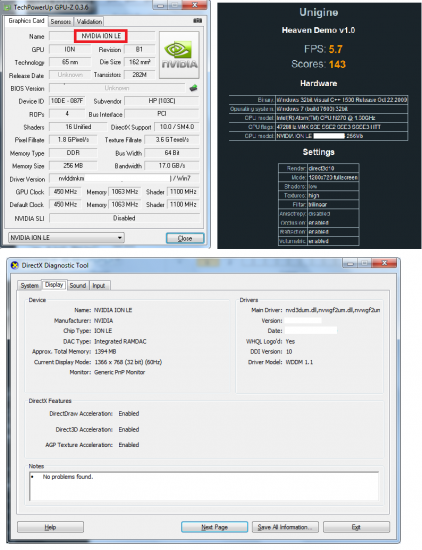Click Save All Information button
Image resolution: width=422 pixels, height=550 pixels.
point(285,527)
